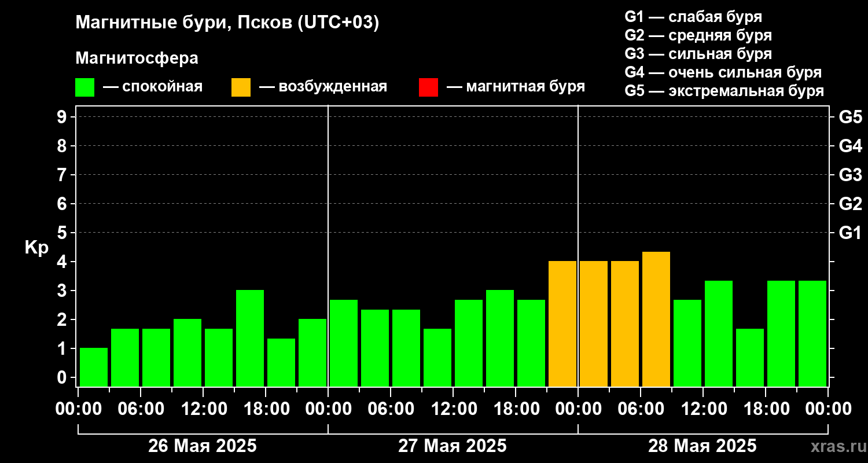This screenshot has height=463, width=868.
Task: Click the G2 label on right axis
Action: (850, 204)
